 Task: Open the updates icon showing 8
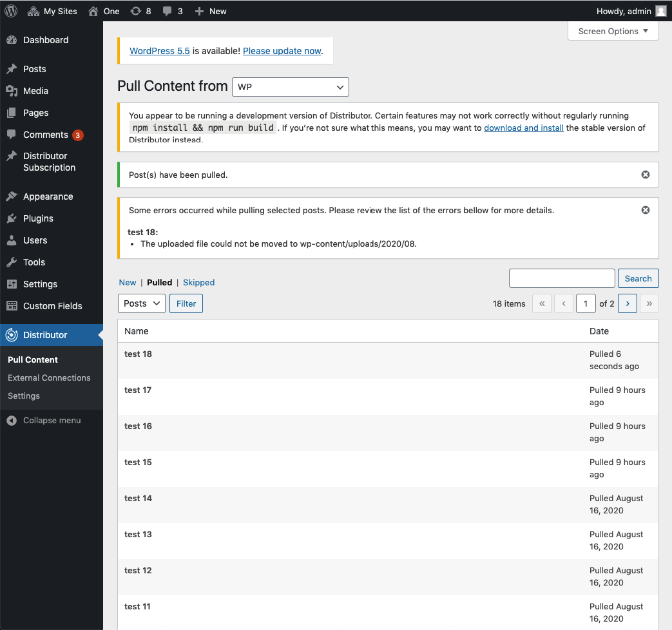(135, 11)
